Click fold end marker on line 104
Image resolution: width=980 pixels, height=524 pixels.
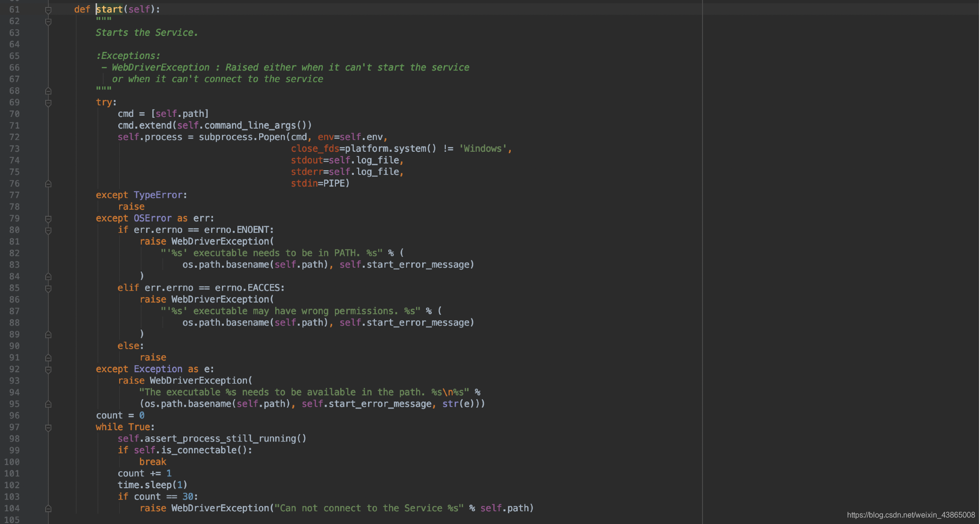pos(48,508)
